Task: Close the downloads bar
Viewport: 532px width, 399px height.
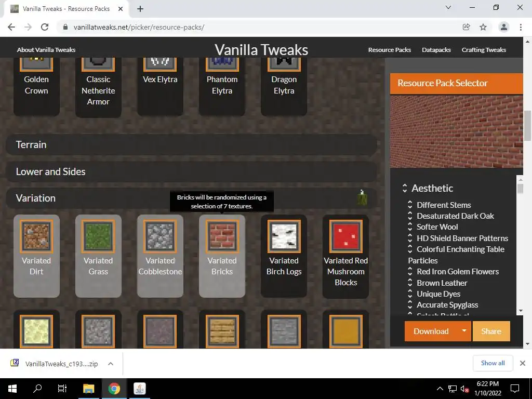Action: point(523,363)
